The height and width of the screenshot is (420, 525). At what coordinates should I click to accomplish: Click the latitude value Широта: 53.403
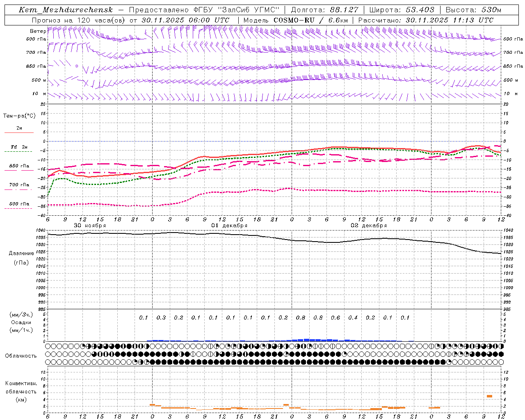click(x=402, y=10)
